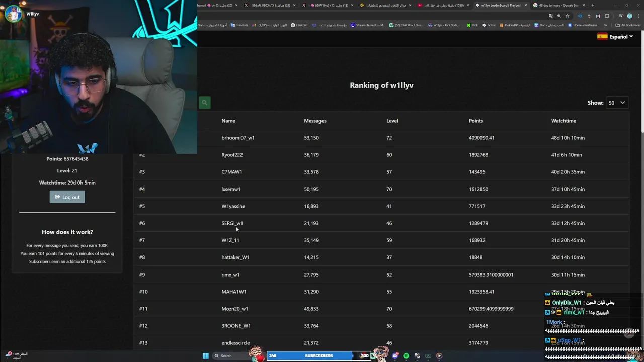644x362 pixels.
Task: Open the Home - Restream bookmark
Action: [582, 25]
